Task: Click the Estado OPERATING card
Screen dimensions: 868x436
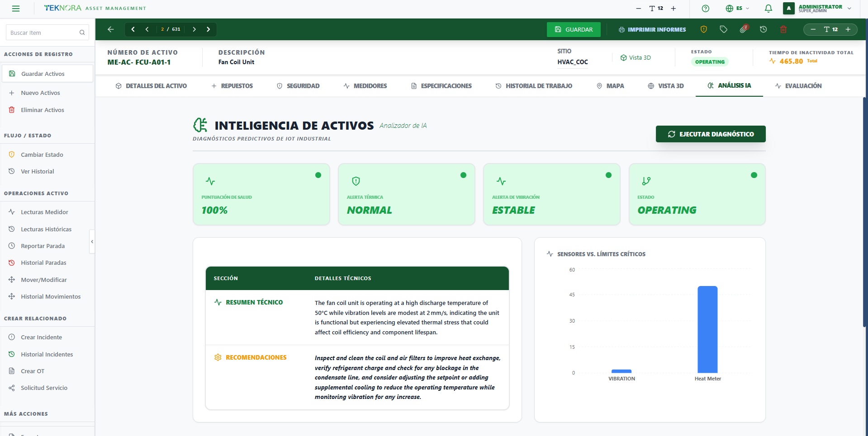Action: click(697, 194)
